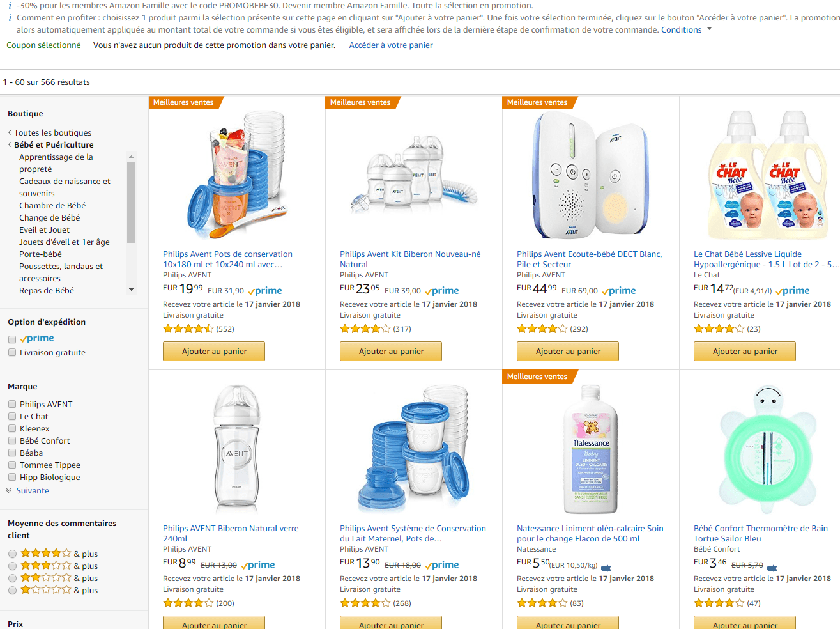Viewport: 840px width, 629px height.
Task: Click the prime logo in shipping options
Action: click(37, 339)
